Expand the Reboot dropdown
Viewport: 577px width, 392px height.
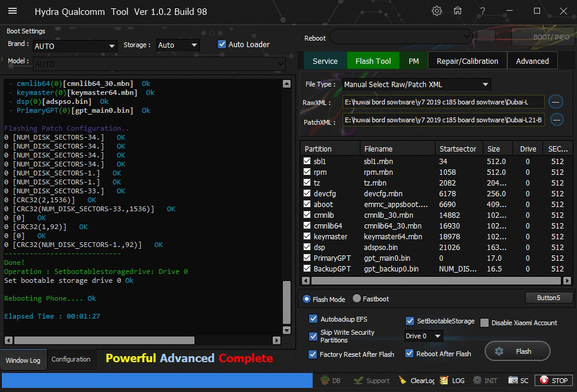pyautogui.click(x=401, y=36)
